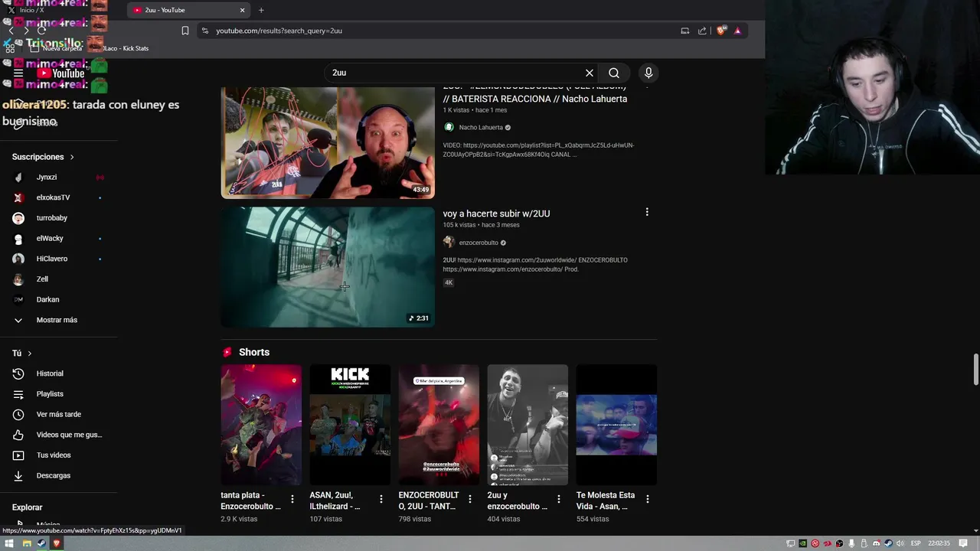Screen dimensions: 980x551
Task: Open Ver más tarde in the sidebar
Action: point(58,414)
